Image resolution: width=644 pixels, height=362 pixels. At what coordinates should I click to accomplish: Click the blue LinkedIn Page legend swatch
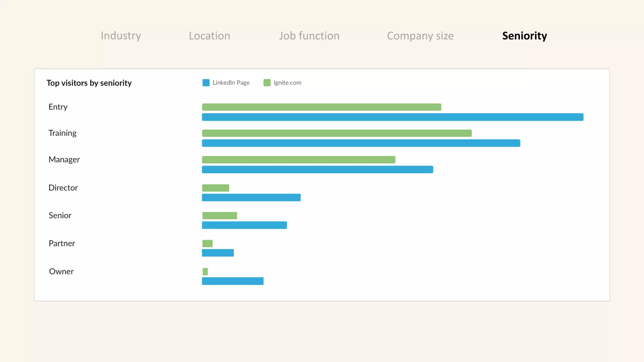pos(206,83)
